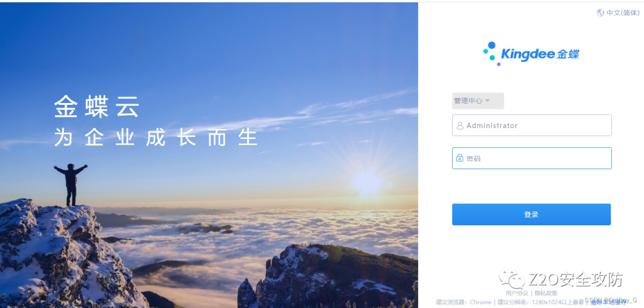Click the person standing on the mountain
Image resolution: width=644 pixels, height=308 pixels.
coord(71,185)
